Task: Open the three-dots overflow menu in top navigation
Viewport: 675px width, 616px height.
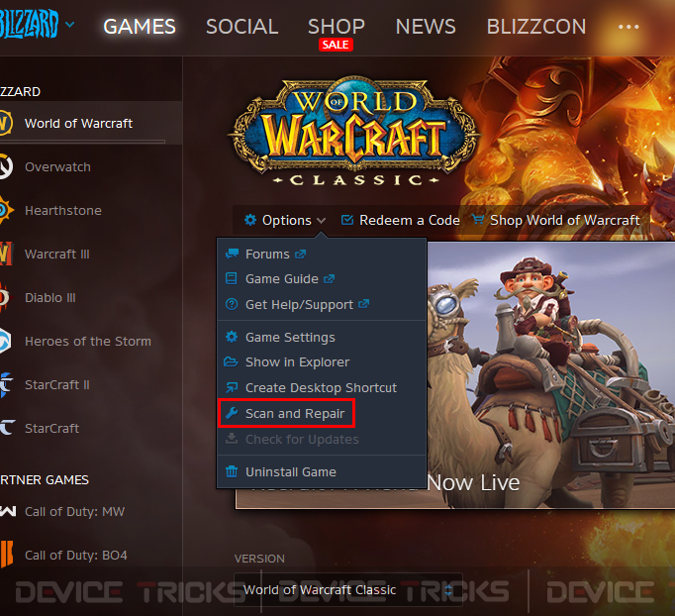Action: (x=628, y=27)
